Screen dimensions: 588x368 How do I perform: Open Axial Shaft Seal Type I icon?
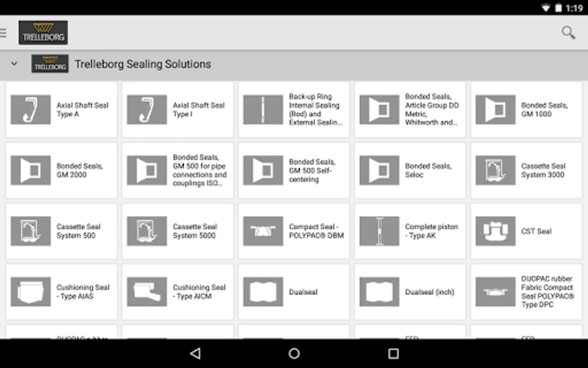pos(147,110)
